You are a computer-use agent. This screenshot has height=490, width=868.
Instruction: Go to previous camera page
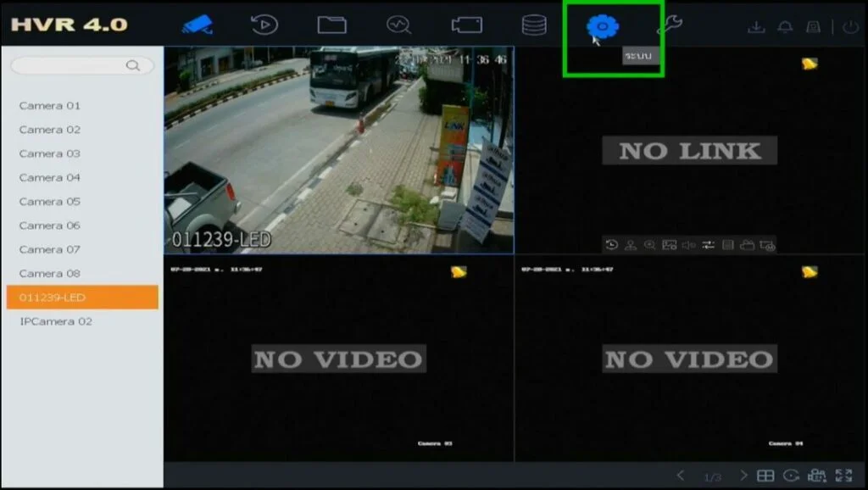[681, 476]
